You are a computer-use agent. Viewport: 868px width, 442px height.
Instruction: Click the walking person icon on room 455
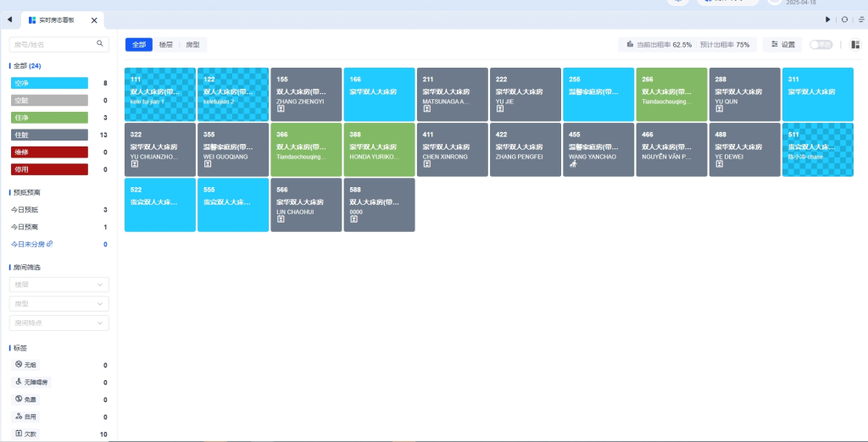[x=573, y=164]
